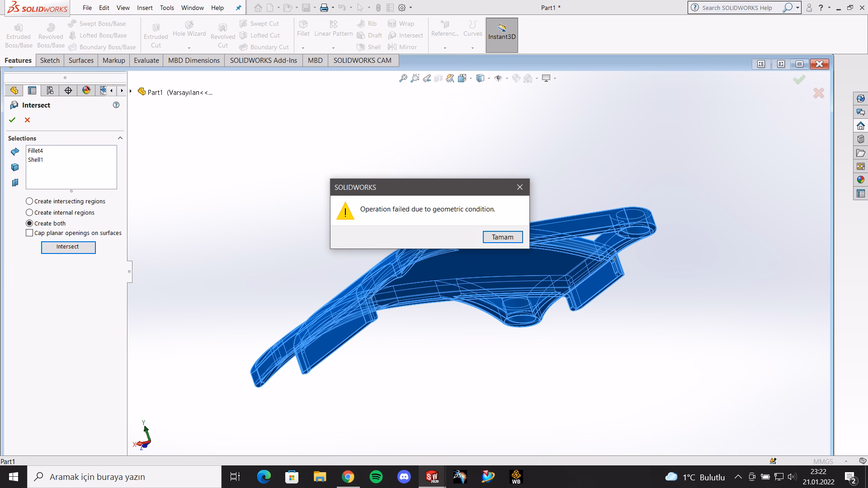Enable the Create intersecting regions option

[29, 201]
